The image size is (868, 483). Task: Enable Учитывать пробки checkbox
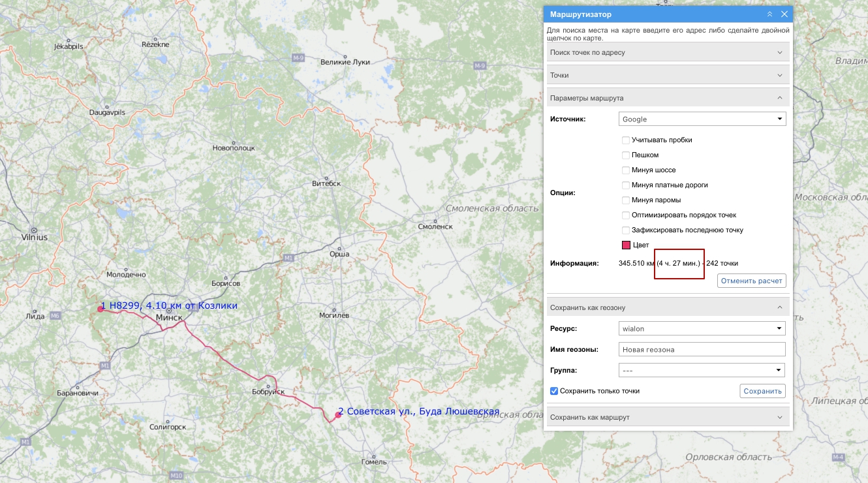click(x=626, y=140)
